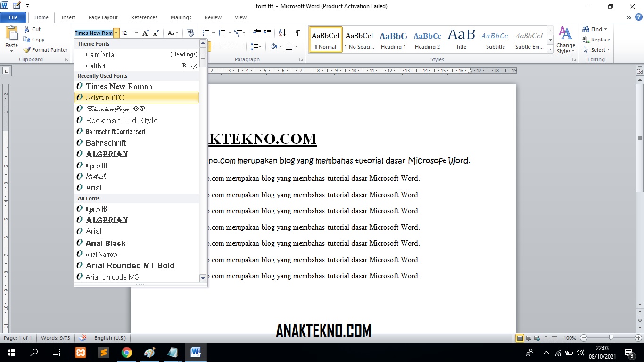
Task: Open the Paragraph dialog launcher
Action: pyautogui.click(x=301, y=60)
